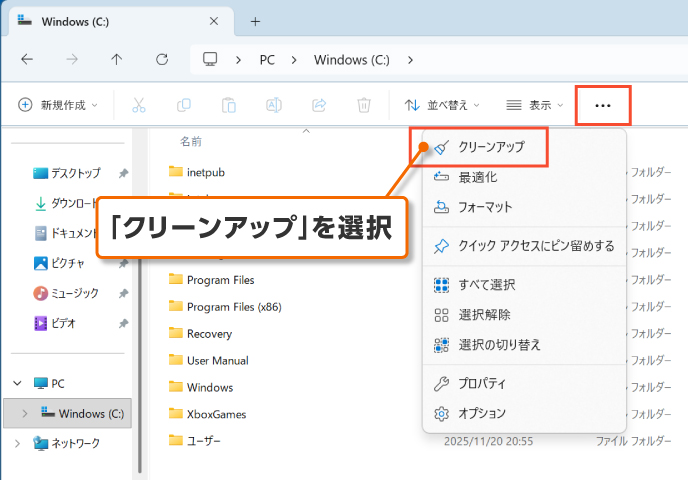Image resolution: width=688 pixels, height=480 pixels.
Task: Collapse the PC tree node
Action: [17, 383]
